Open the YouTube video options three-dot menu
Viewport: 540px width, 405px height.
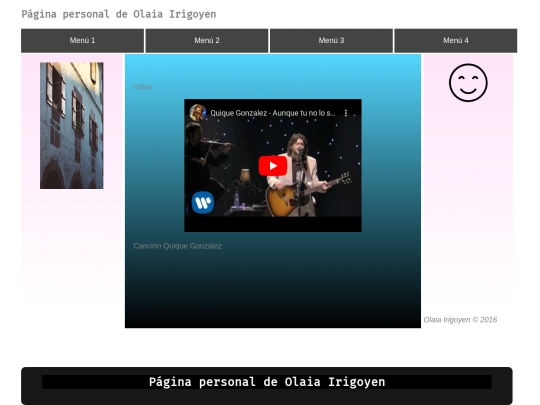(x=346, y=113)
